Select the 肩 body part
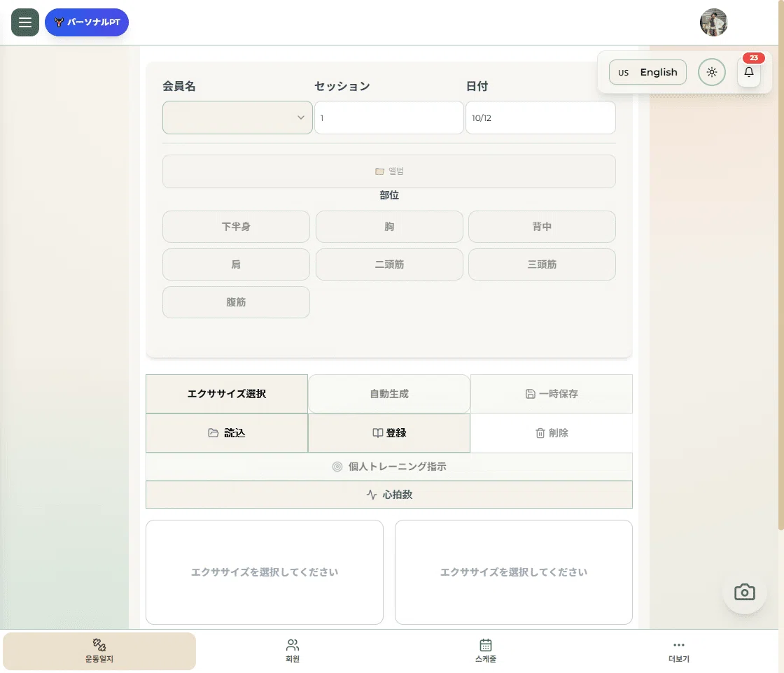The width and height of the screenshot is (784, 673). click(x=236, y=264)
